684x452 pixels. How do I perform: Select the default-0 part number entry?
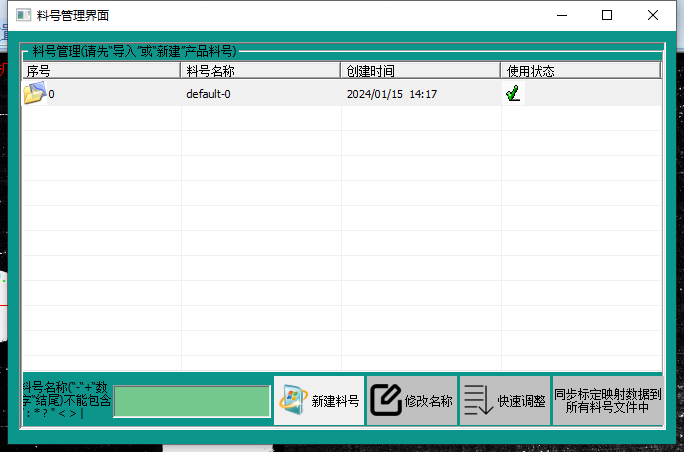pos(208,94)
